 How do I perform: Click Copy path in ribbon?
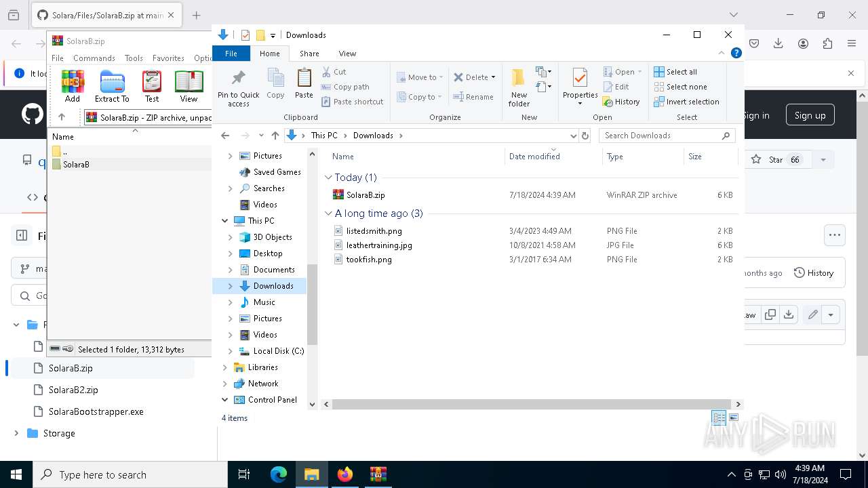click(345, 87)
